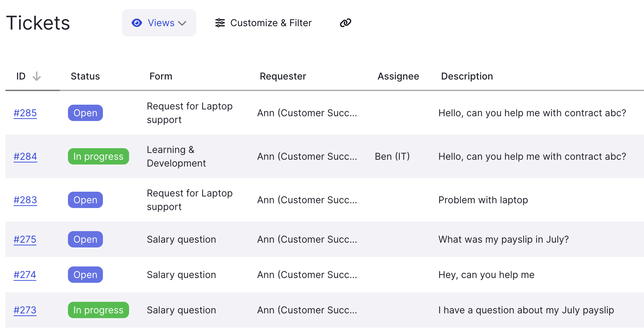The image size is (644, 329).
Task: Click the Open status badge on ticket #285
Action: point(85,113)
